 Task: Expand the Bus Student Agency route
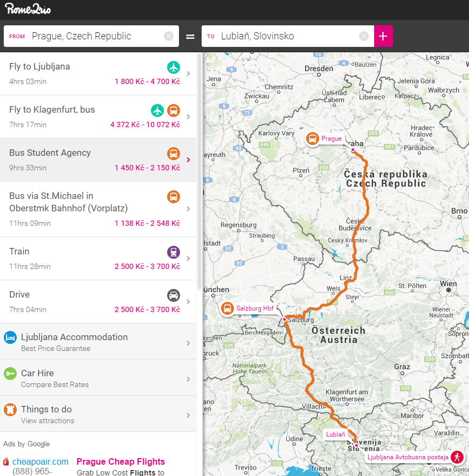[188, 160]
